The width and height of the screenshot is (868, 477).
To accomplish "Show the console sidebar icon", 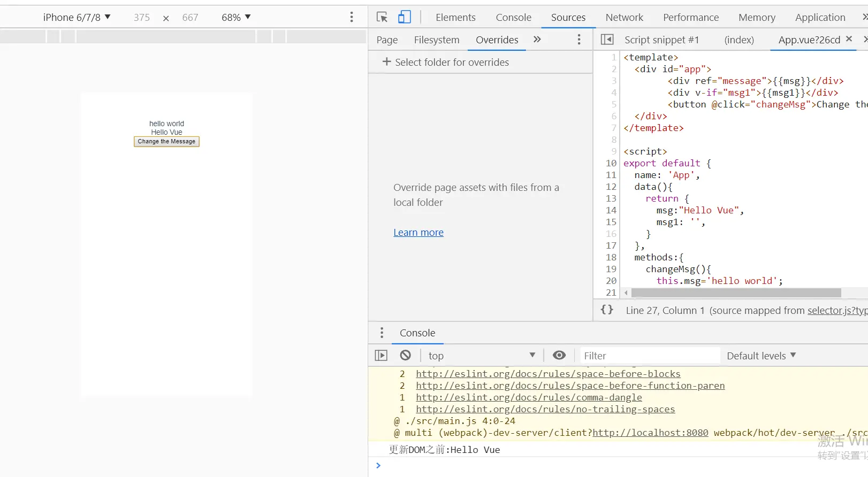I will point(381,355).
